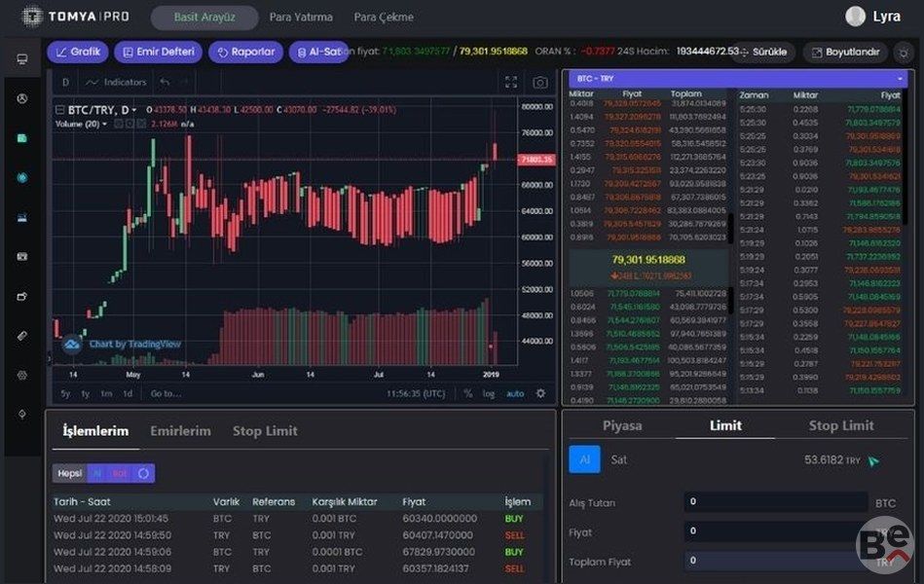
Task: Take a chart snapshot with the camera icon
Action: point(540,83)
